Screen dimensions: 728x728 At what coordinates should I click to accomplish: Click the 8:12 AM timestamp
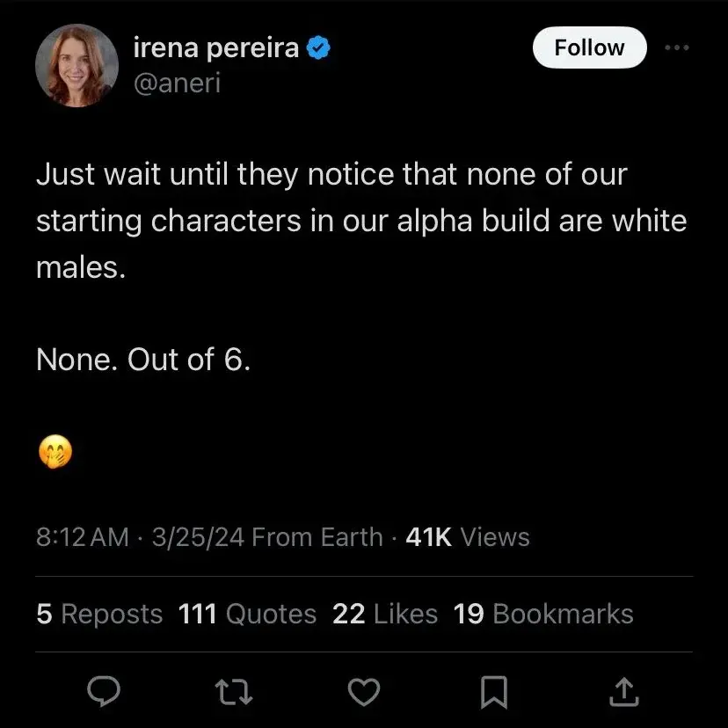pyautogui.click(x=83, y=537)
